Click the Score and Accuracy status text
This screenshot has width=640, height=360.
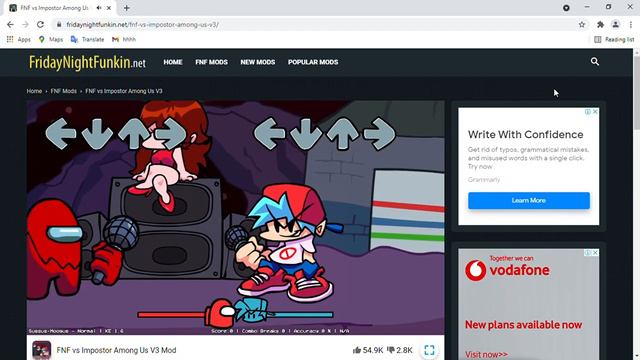click(x=280, y=331)
